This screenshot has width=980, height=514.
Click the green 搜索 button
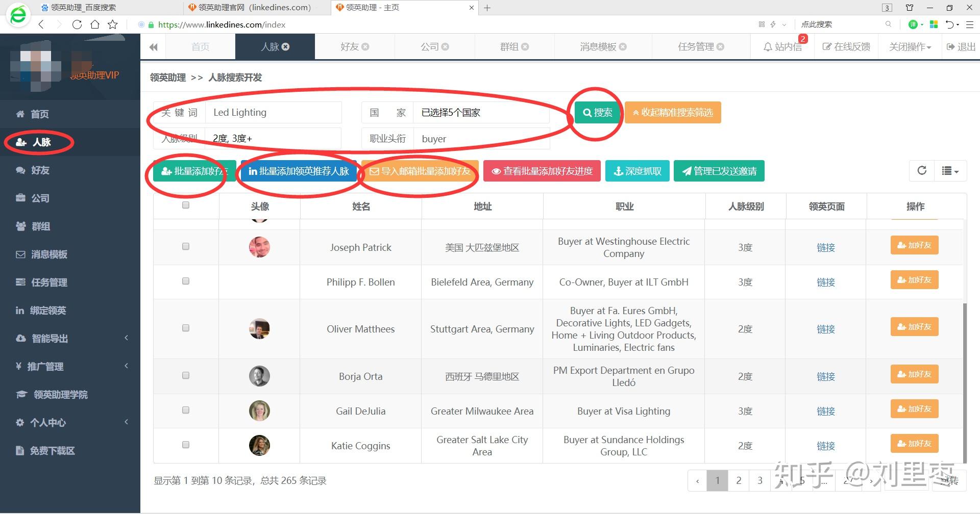click(x=597, y=112)
